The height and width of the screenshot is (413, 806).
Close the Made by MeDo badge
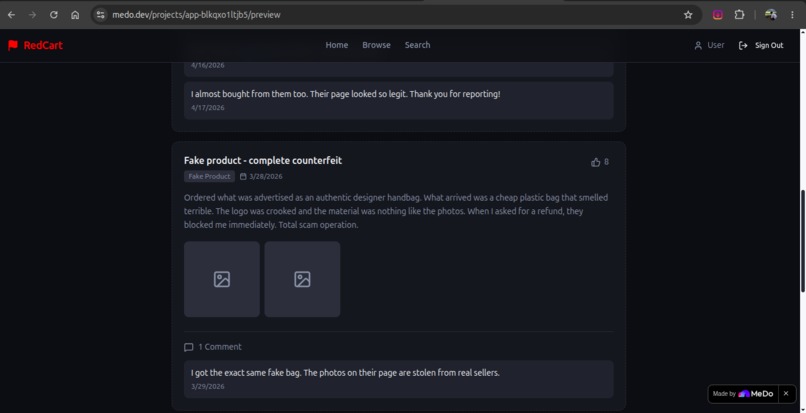(x=786, y=393)
